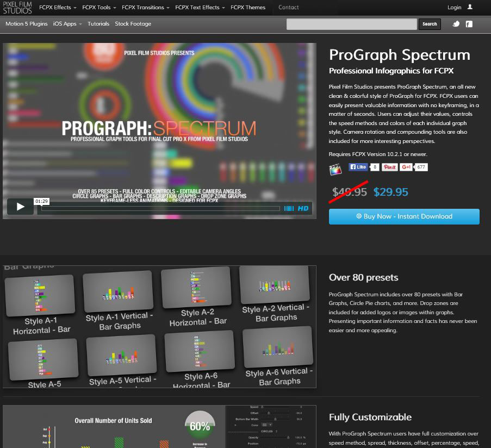Click the Pin it button
The image size is (491, 448).
(389, 167)
